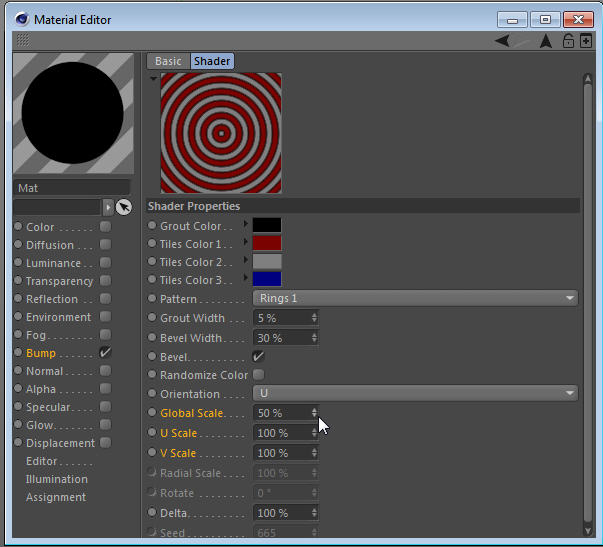Click the animation dot next to Pattern
The width and height of the screenshot is (603, 547).
152,298
